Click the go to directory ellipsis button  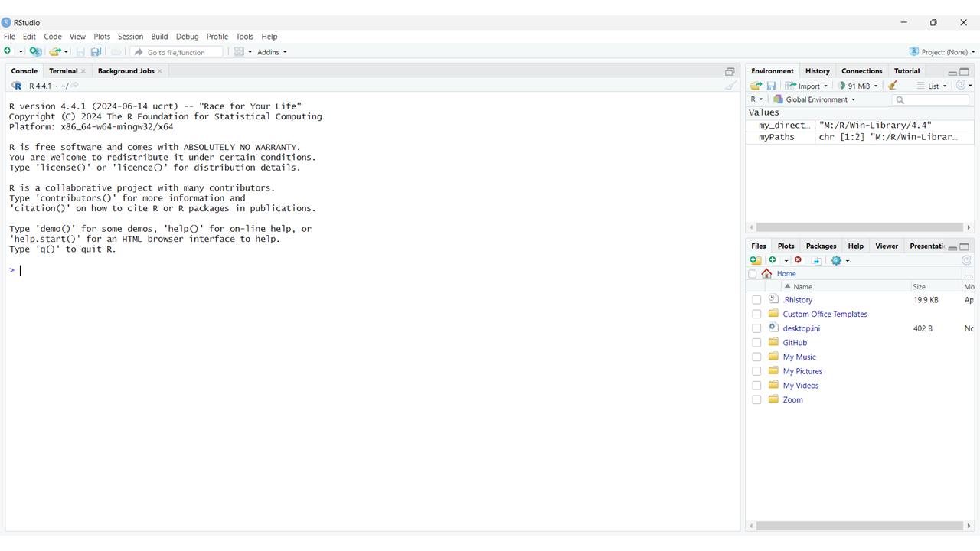coord(969,274)
